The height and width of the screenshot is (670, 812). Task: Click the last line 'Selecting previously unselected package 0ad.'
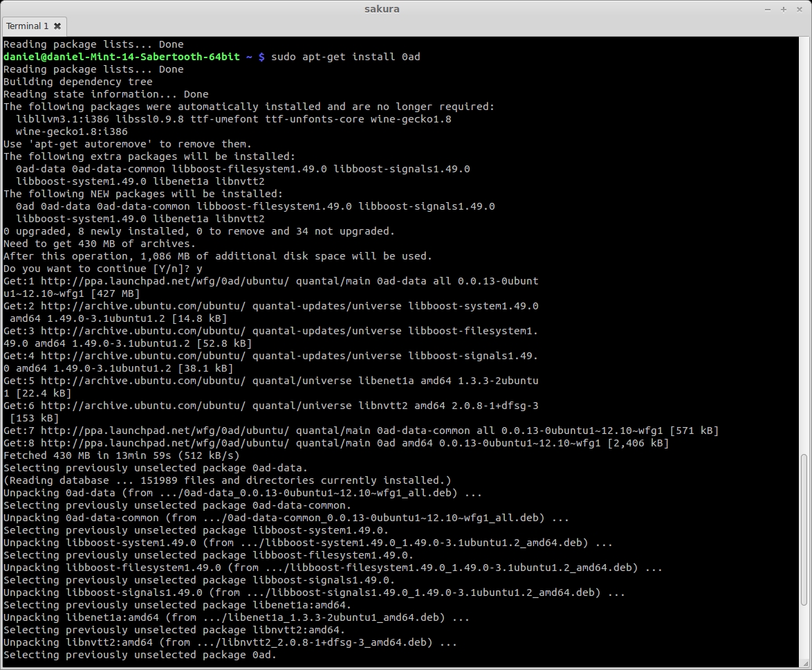(x=140, y=655)
